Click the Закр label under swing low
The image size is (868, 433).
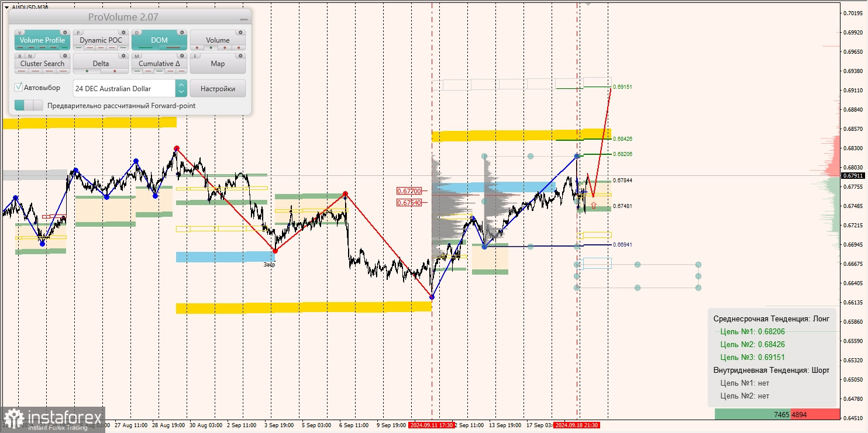coord(269,265)
